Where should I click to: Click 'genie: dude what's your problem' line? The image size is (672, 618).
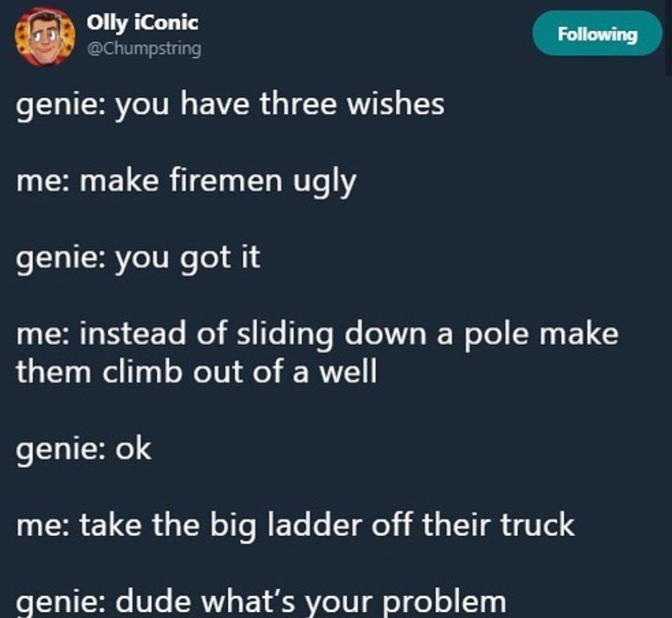pos(261,601)
